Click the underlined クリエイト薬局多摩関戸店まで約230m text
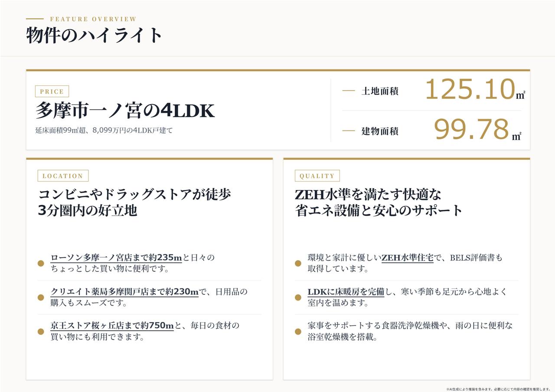 click(124, 292)
